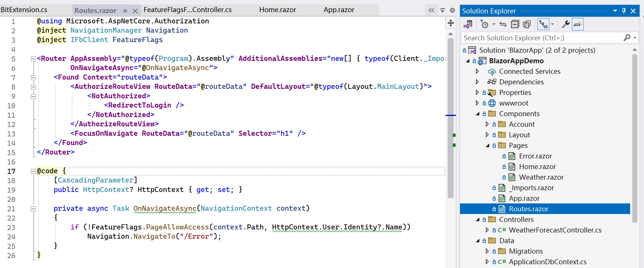The image size is (644, 268).
Task: Click editor scrollbar up arrow
Action: tap(451, 34)
